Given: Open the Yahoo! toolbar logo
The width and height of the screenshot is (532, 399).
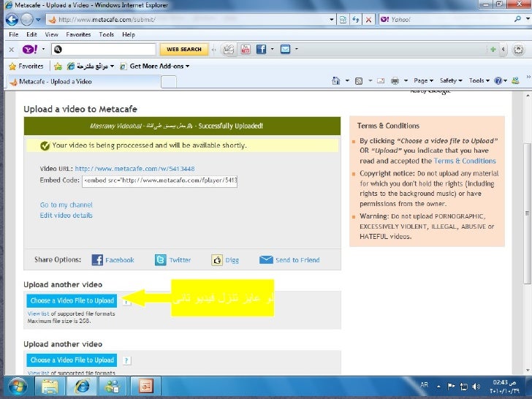Looking at the screenshot, I should coord(30,49).
